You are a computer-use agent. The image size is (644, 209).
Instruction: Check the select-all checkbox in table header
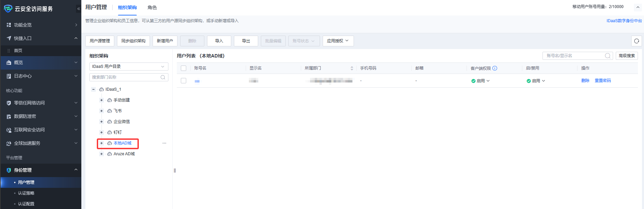coord(184,68)
